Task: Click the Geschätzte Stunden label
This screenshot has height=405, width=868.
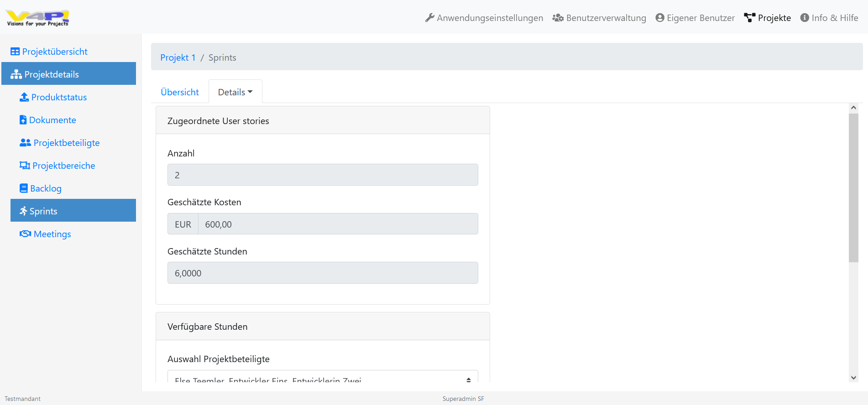Action: 207,251
